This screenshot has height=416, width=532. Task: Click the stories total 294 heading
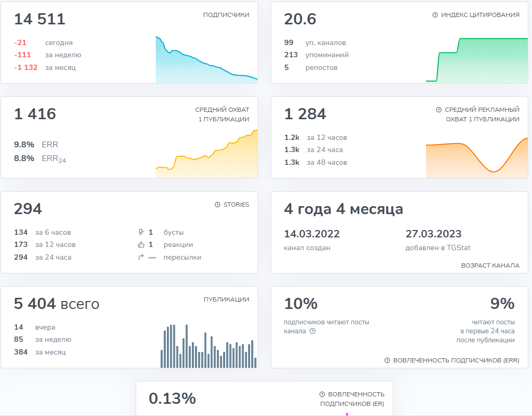coord(28,209)
